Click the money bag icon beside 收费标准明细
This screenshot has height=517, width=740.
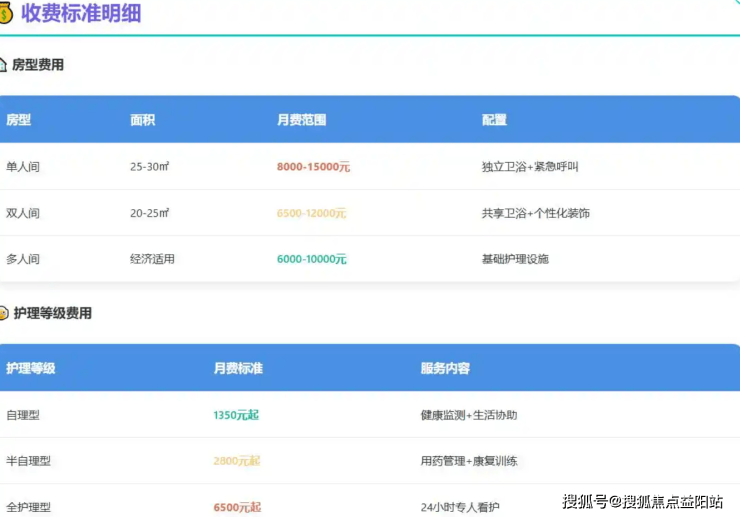coord(5,13)
